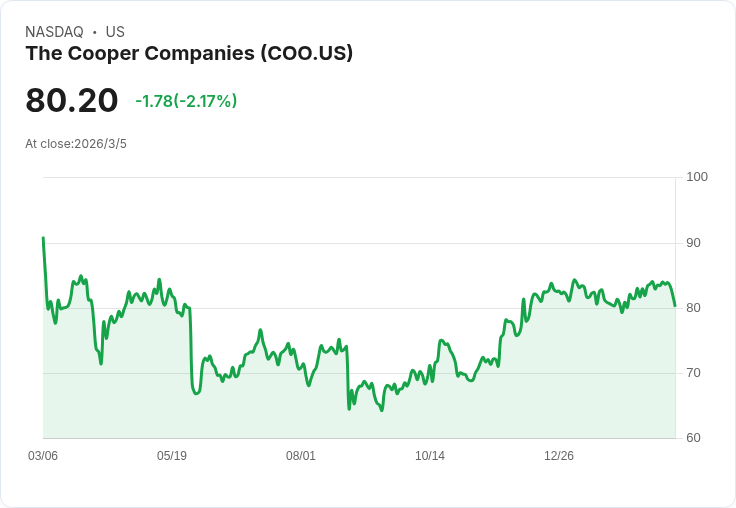Screen dimensions: 736x508
Task: Pick the 08/01 date marker
Action: 301,456
